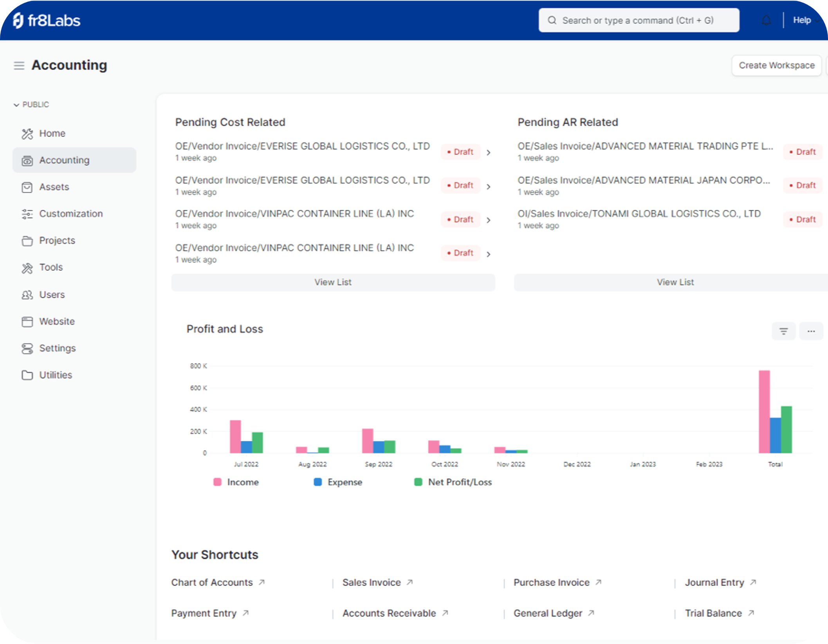Image resolution: width=828 pixels, height=644 pixels.
Task: Click the Tools icon in the sidebar
Action: point(27,268)
